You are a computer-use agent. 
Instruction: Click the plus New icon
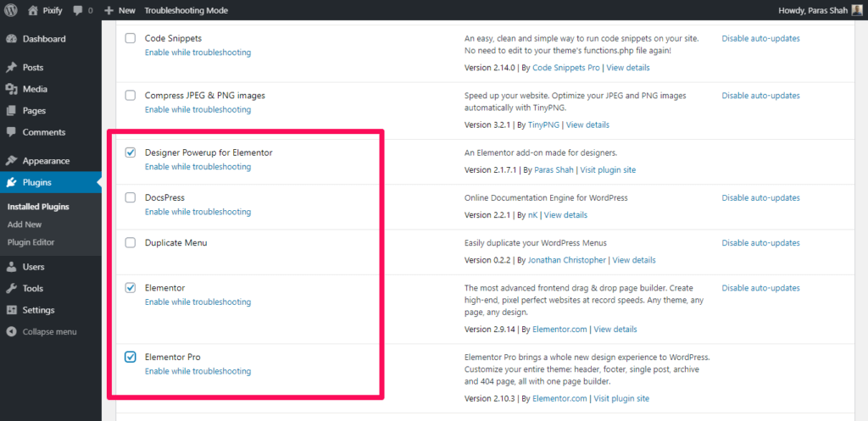coord(109,10)
